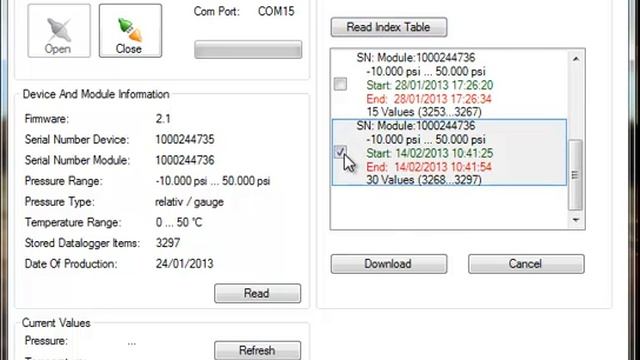The image size is (640, 360).
Task: Click the 'relativ / gauge' pressure type value
Action: click(x=189, y=202)
